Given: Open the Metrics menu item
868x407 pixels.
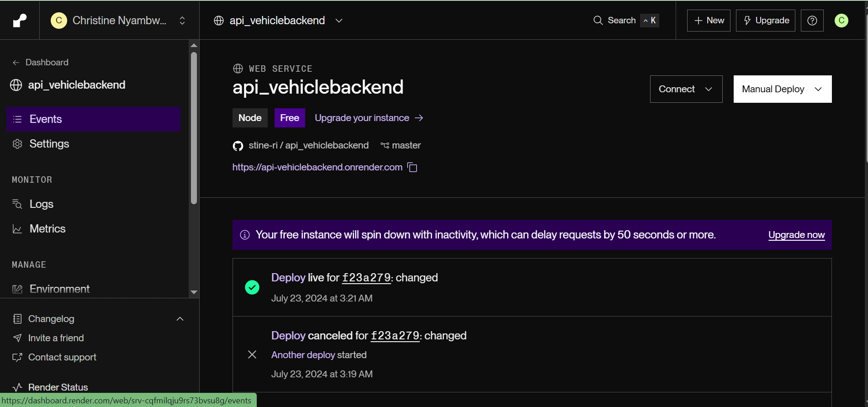Looking at the screenshot, I should click(x=94, y=229).
